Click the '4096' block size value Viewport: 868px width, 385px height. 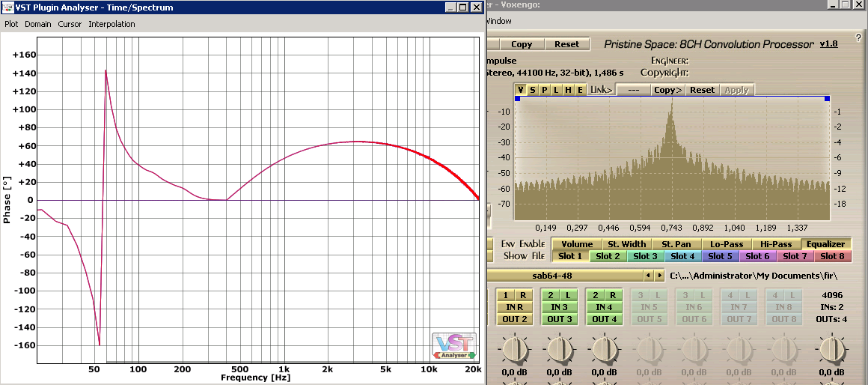tap(832, 295)
